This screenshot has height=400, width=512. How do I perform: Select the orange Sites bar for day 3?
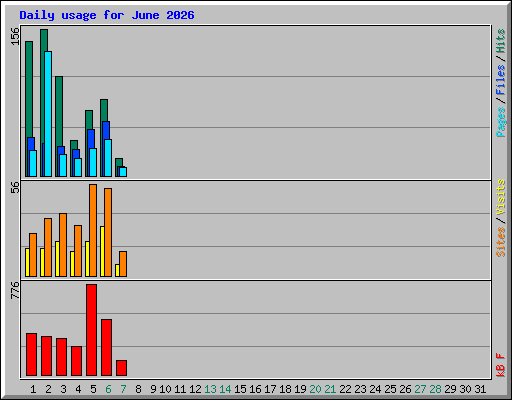click(63, 245)
